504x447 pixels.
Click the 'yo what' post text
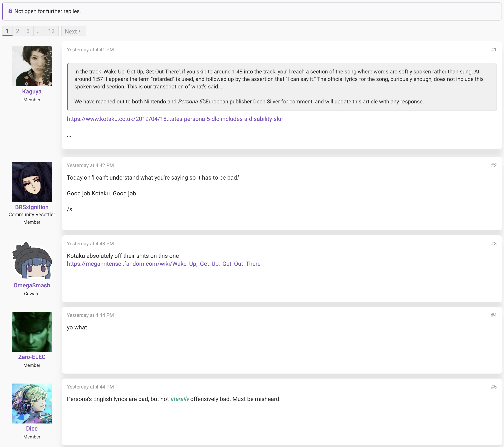(x=77, y=328)
